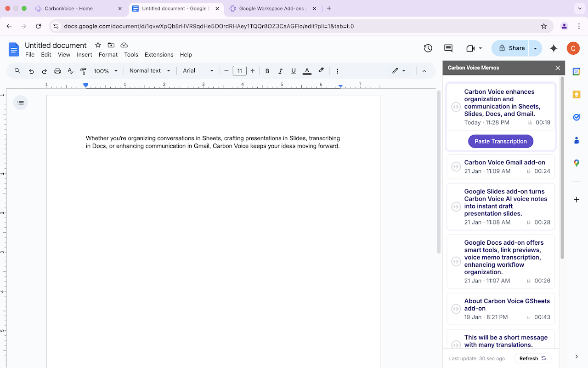Screen dimensions: 588x368
Task: Redo the last action
Action: point(45,71)
